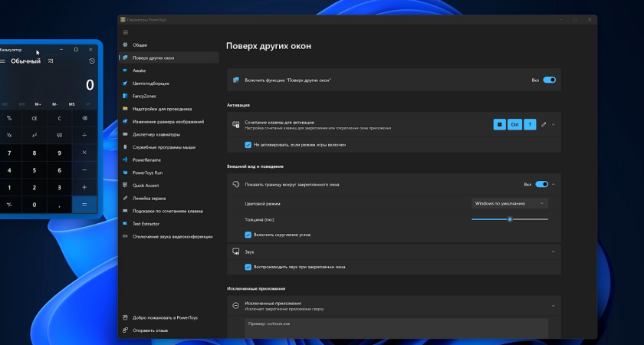Click the history icon in Calculator
Screen dimensions: 644x345
point(91,61)
